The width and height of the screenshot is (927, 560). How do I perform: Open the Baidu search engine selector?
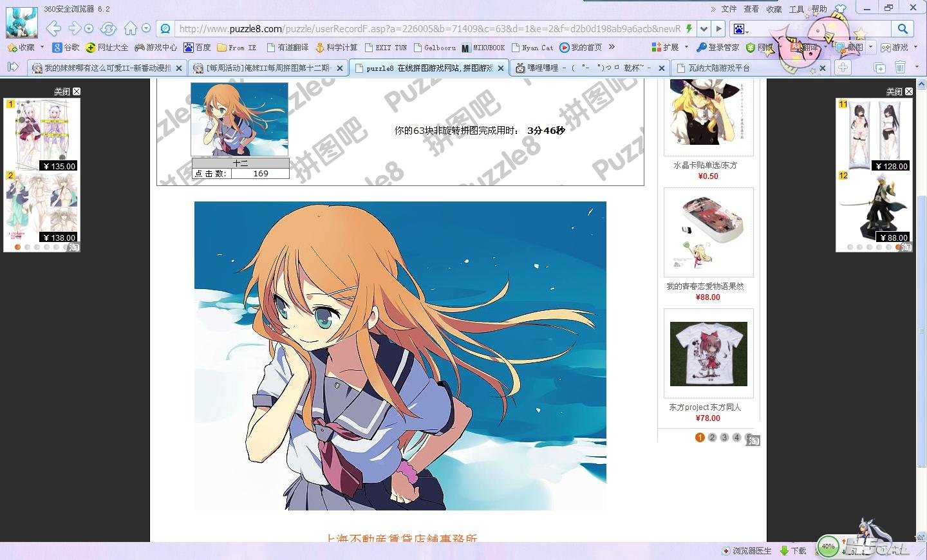(740, 29)
